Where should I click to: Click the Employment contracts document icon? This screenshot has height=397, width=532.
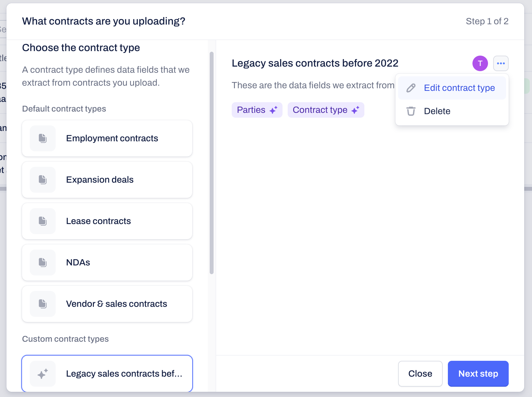[x=43, y=138]
